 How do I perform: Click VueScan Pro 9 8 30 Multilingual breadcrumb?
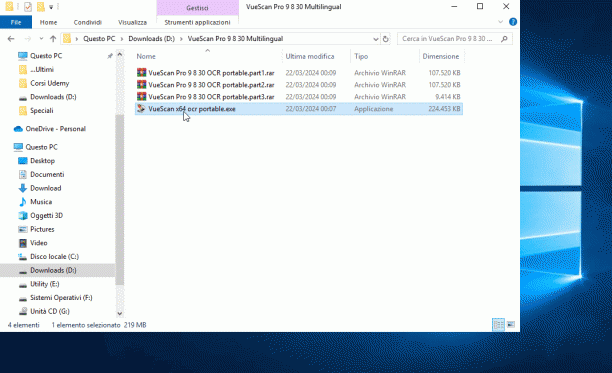235,39
